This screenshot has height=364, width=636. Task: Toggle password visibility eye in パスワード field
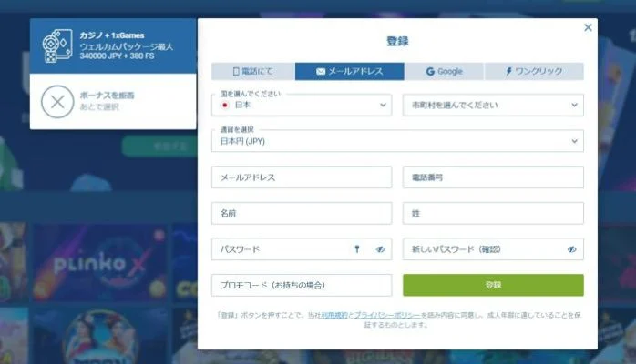click(380, 249)
